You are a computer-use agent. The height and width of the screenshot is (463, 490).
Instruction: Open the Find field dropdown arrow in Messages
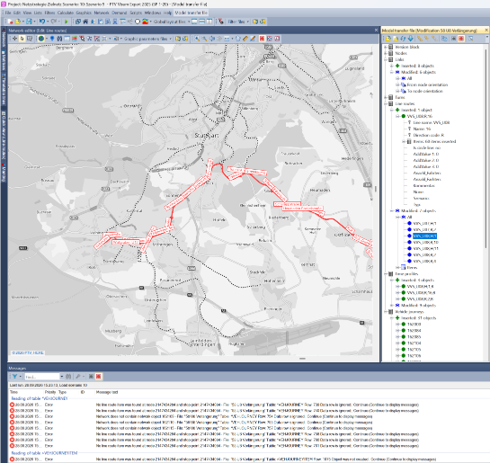point(62,376)
